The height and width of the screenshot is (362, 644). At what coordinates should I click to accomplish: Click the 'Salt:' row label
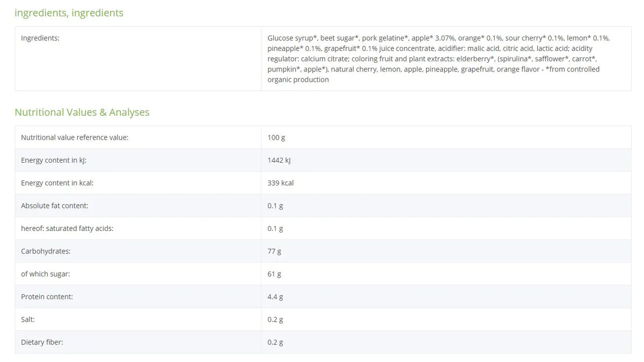[28, 319]
